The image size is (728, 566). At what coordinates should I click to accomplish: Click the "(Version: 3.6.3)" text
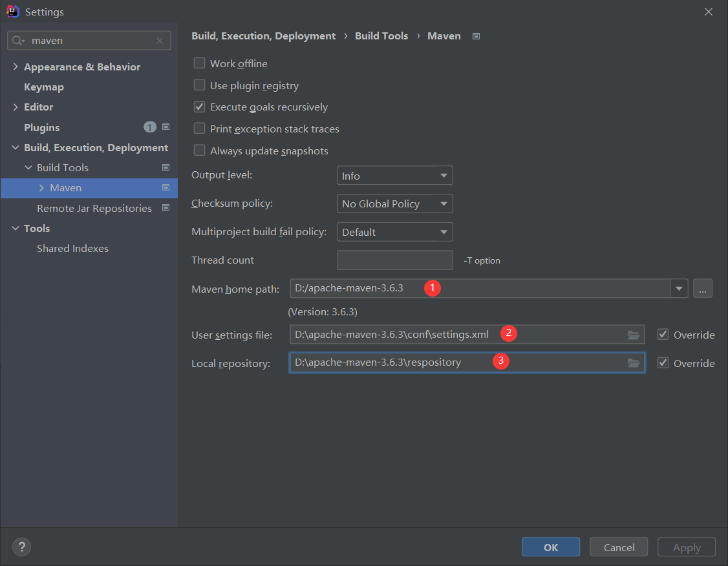323,312
